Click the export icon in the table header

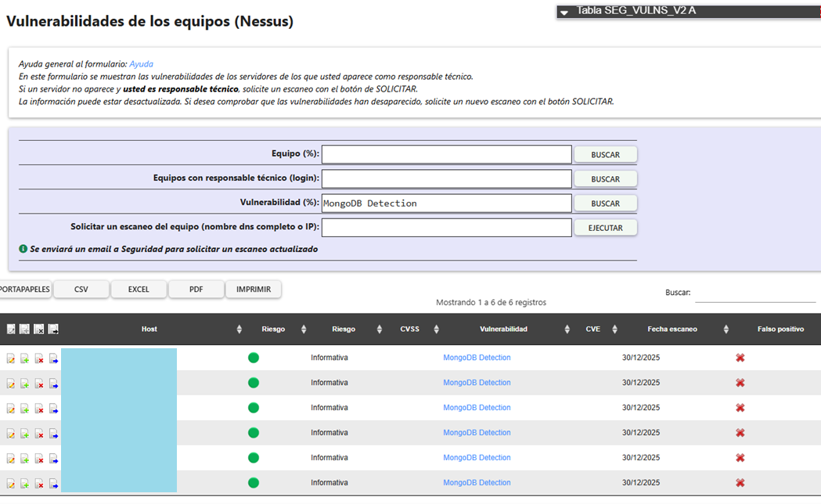coord(53,329)
